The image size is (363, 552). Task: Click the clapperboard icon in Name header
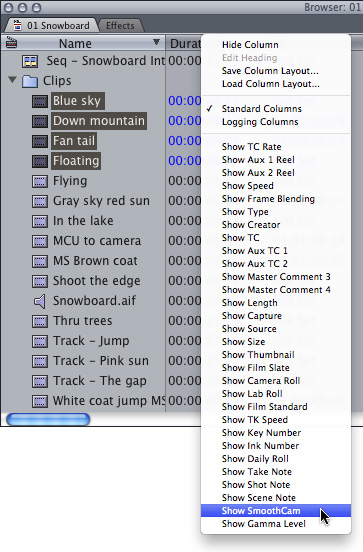tap(12, 43)
